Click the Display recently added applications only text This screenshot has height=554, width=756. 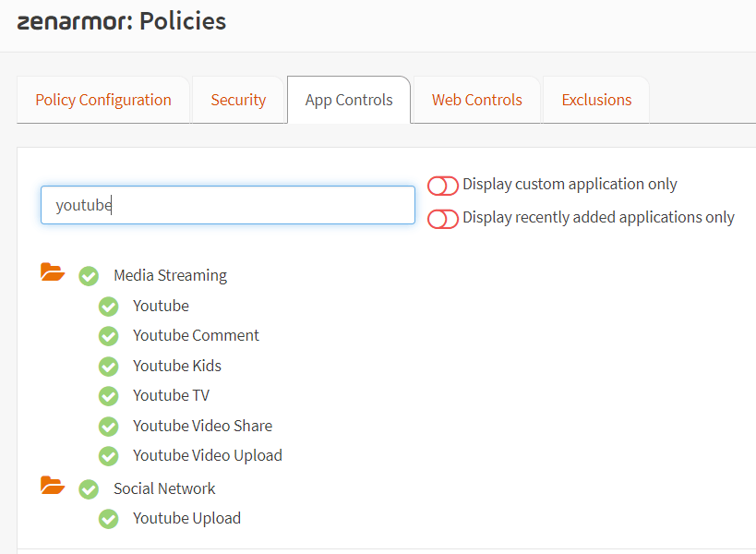point(598,218)
